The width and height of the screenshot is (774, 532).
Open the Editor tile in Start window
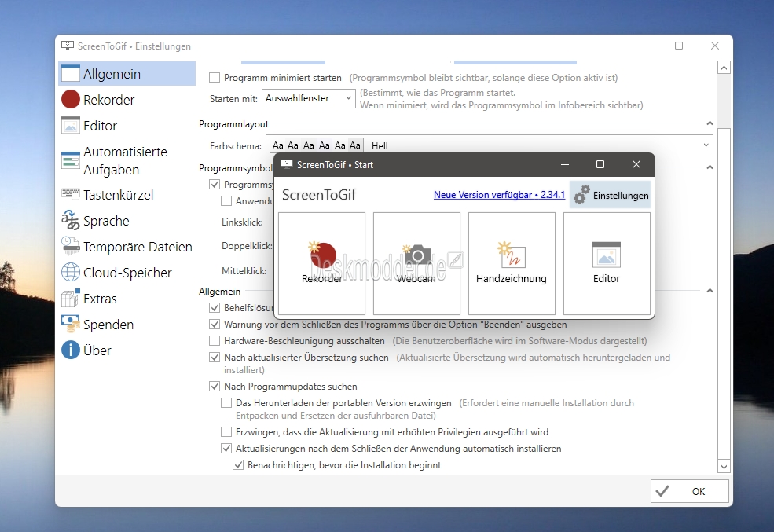pyautogui.click(x=607, y=263)
